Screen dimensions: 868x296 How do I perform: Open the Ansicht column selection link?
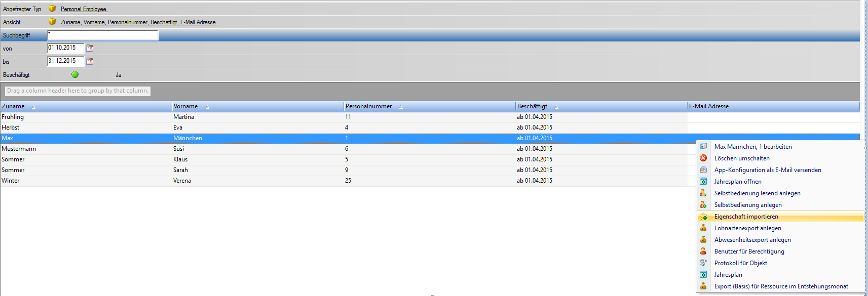pyautogui.click(x=138, y=22)
